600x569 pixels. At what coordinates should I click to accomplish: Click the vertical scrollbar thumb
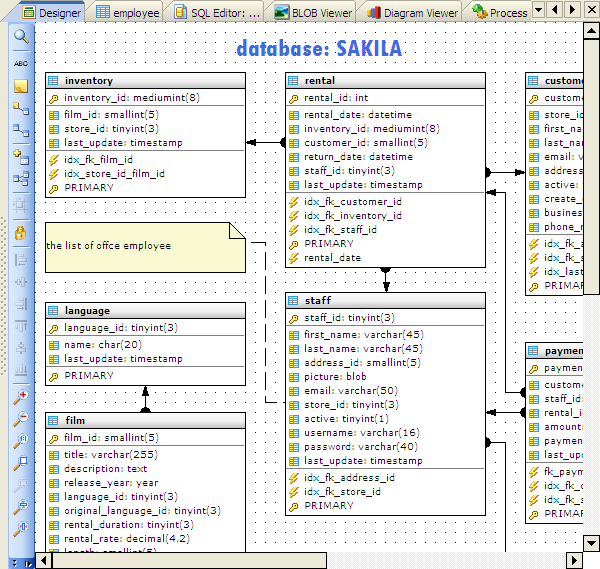(591, 166)
